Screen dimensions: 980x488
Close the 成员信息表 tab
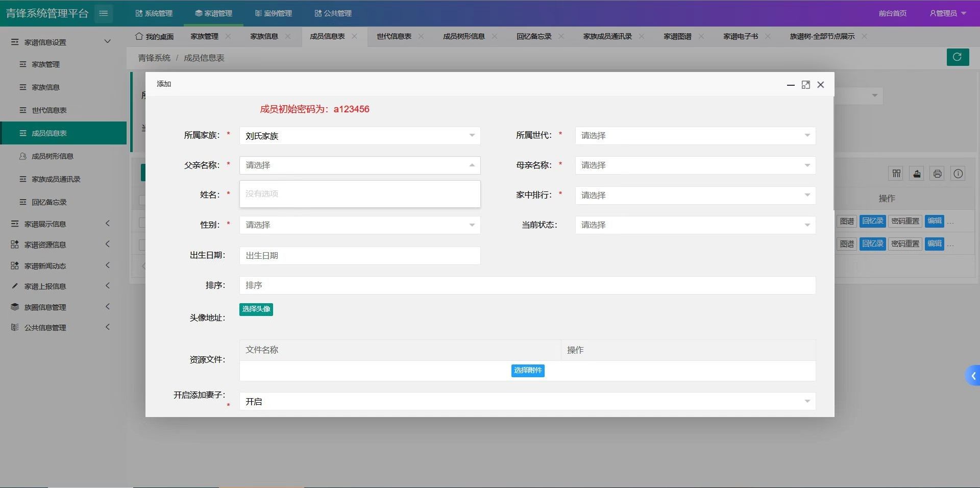pyautogui.click(x=354, y=36)
